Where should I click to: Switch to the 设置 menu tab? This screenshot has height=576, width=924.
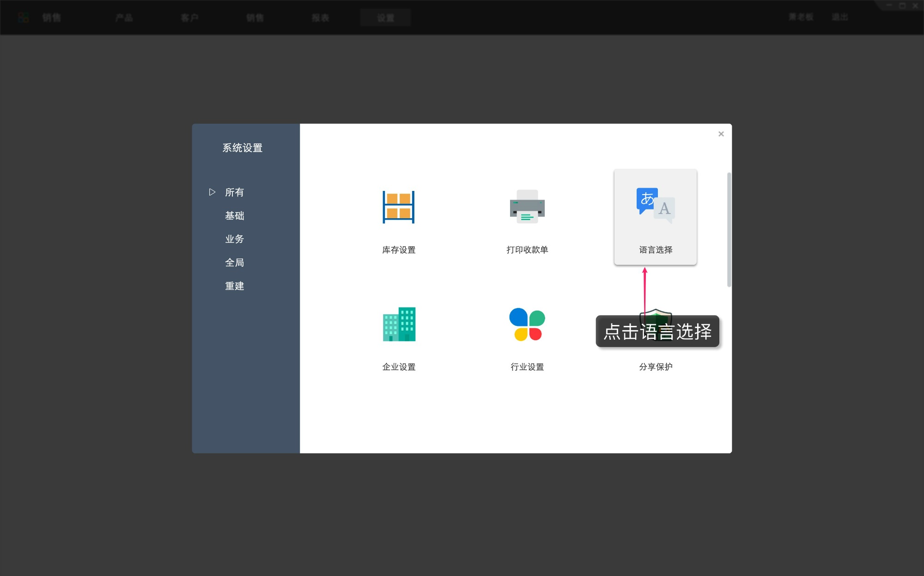(x=386, y=17)
